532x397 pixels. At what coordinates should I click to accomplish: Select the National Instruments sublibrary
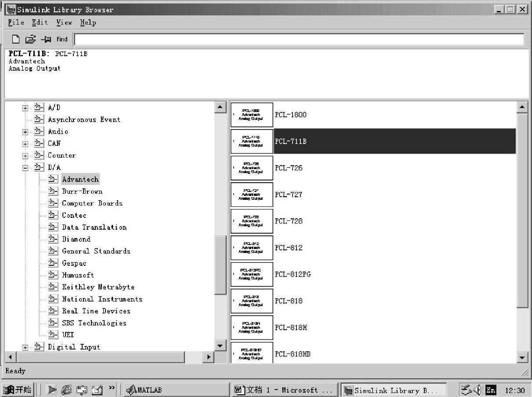pos(102,299)
